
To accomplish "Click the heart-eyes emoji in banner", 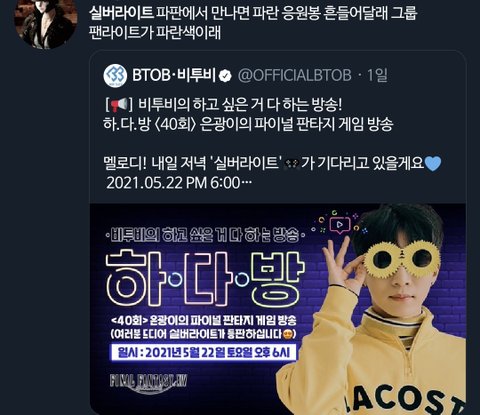I will pos(288,334).
